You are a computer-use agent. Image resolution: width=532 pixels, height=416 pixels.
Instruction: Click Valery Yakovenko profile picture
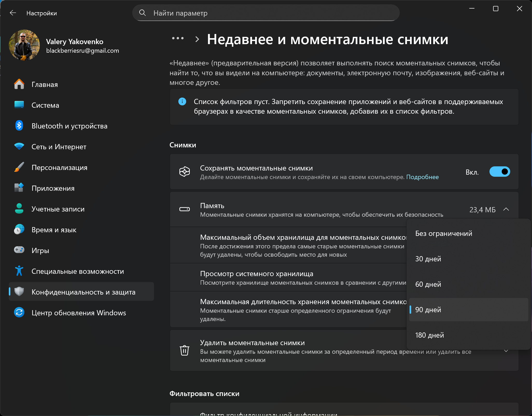tap(24, 45)
